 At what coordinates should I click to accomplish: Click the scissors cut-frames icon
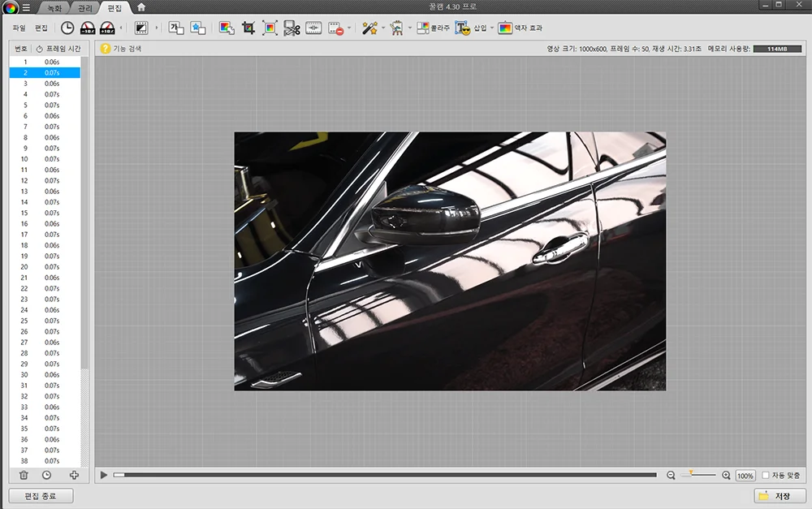[292, 28]
